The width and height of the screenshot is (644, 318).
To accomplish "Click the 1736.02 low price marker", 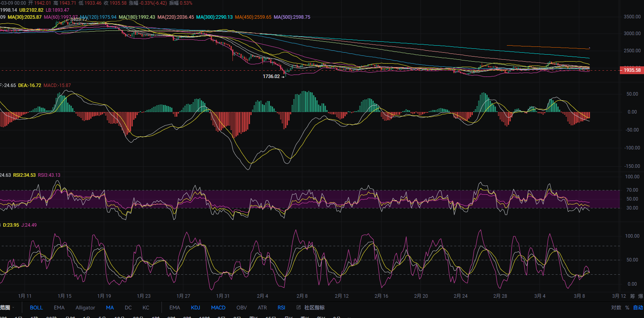I will pos(271,76).
